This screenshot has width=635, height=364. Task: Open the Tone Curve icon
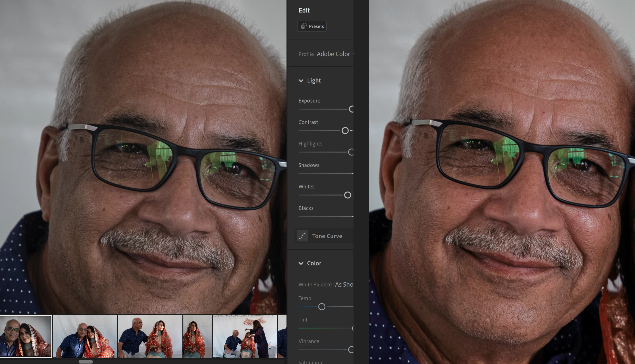[302, 236]
